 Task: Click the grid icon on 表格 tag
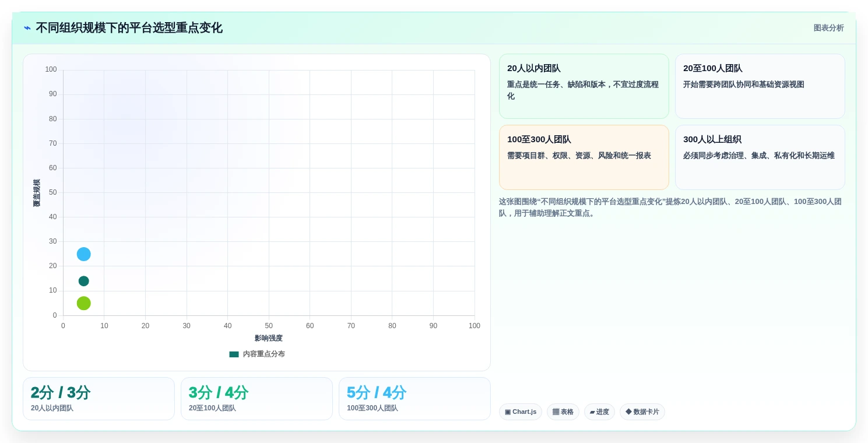[x=556, y=412]
